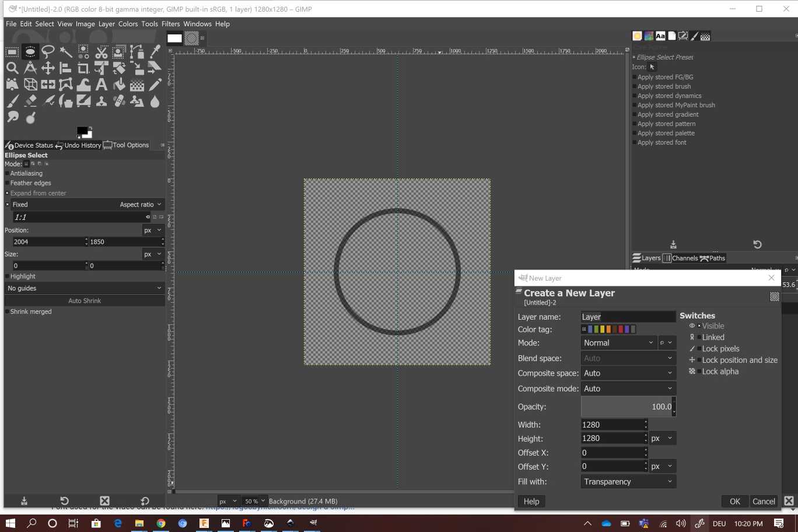The height and width of the screenshot is (532, 798).
Task: Open the Aspect ratio dropdown
Action: pyautogui.click(x=141, y=205)
